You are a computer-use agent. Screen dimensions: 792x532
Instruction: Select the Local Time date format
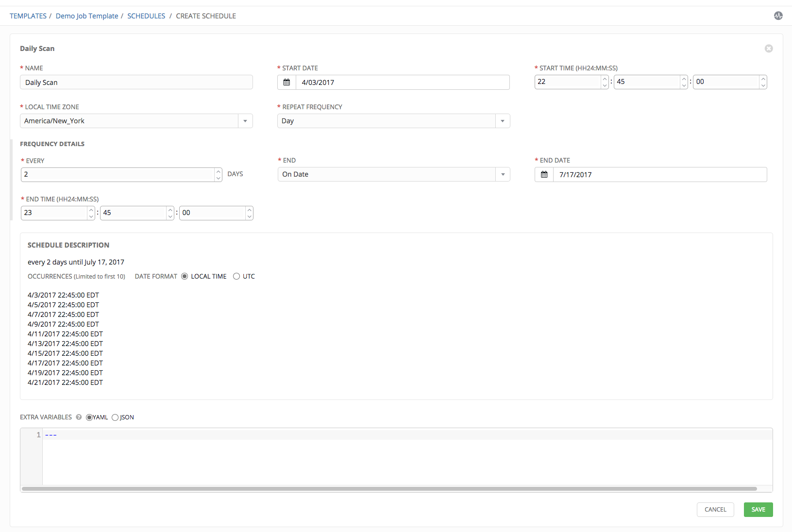point(185,276)
